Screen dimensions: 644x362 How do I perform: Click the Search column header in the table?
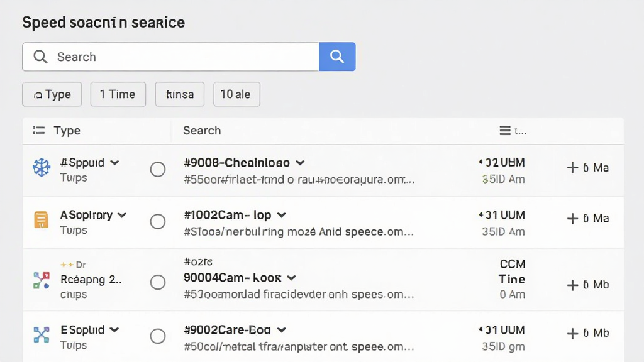202,131
